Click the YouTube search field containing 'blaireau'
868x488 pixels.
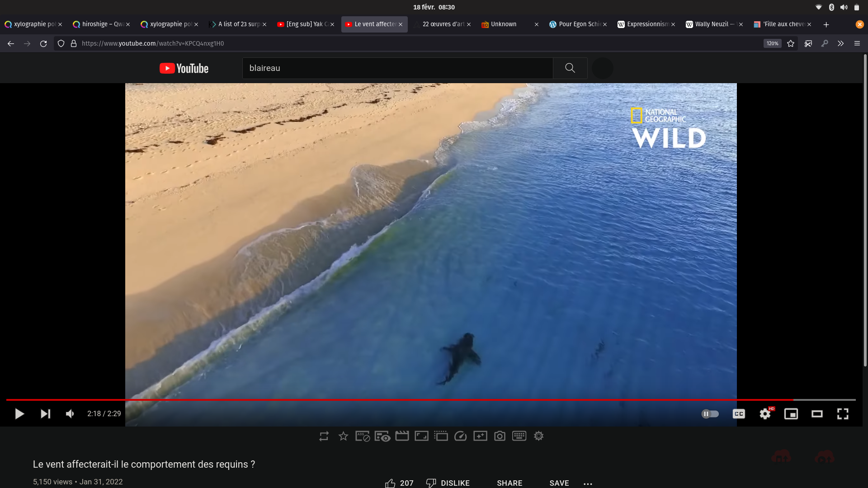[x=398, y=68]
